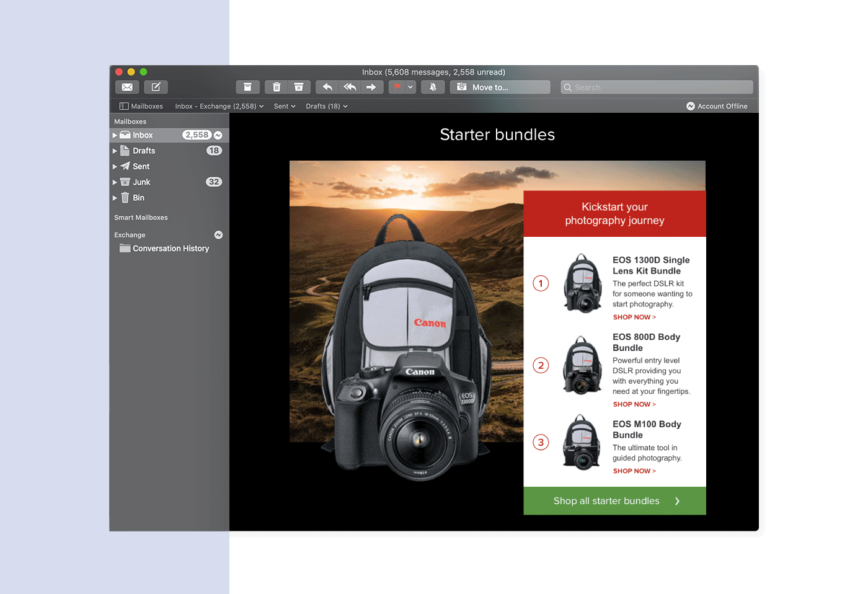Open the Move to... menu
This screenshot has height=594, width=868.
500,87
